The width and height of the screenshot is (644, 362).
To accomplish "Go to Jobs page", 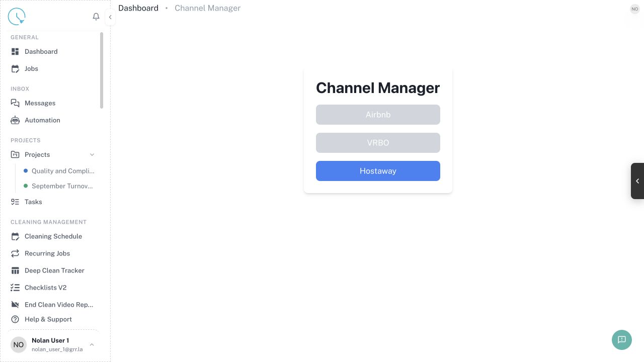I will click(x=31, y=68).
